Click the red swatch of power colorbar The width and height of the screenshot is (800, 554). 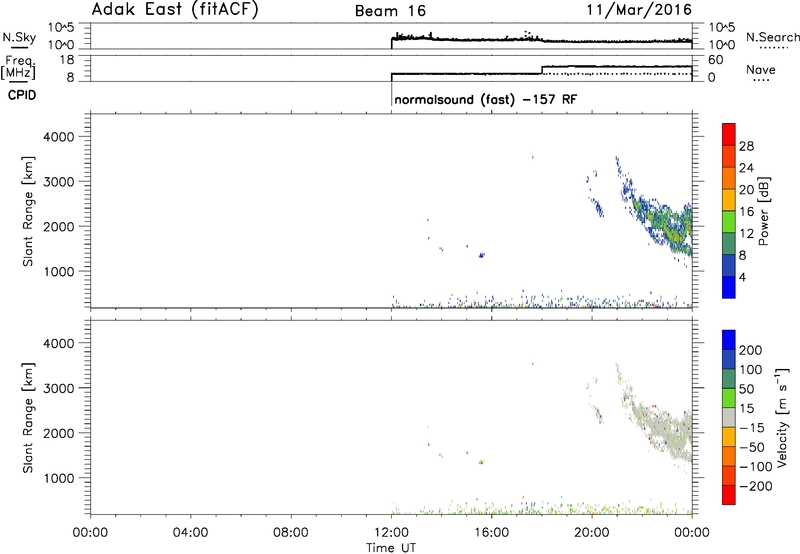729,134
